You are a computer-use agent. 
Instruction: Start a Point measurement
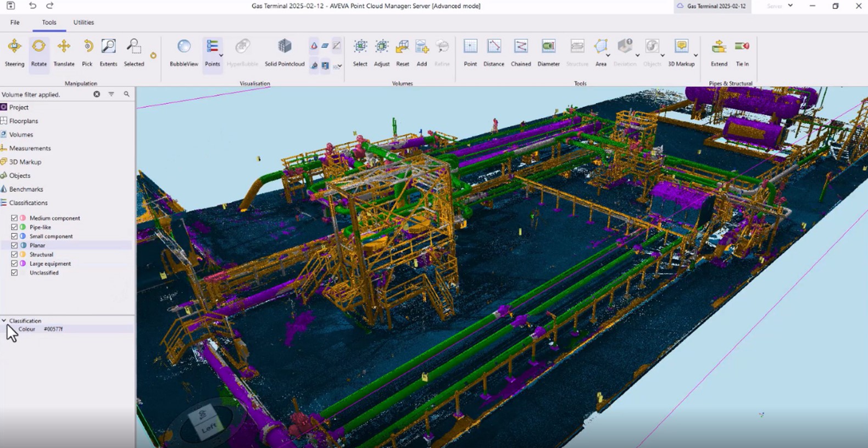pyautogui.click(x=470, y=53)
